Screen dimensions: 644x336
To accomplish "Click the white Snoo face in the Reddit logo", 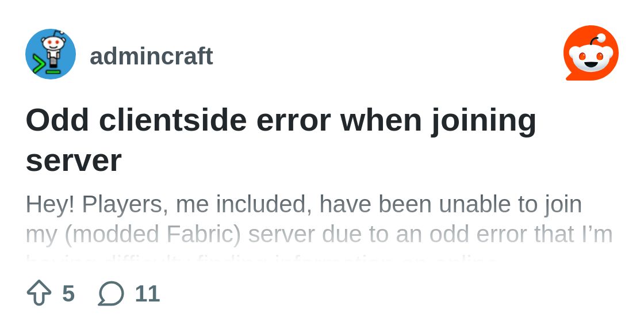I will [591, 58].
